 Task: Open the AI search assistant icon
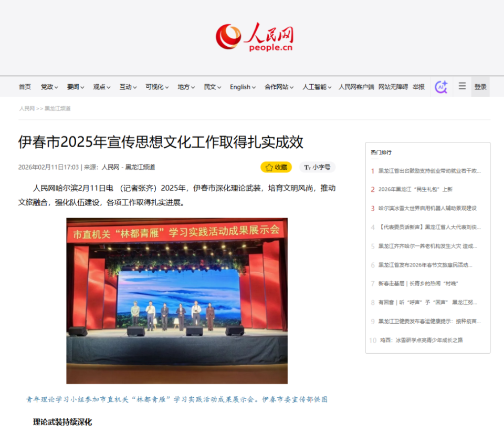[441, 86]
